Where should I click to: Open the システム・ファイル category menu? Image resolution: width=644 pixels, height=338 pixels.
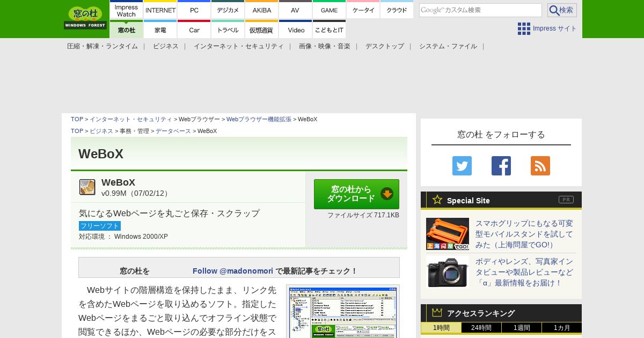[448, 46]
